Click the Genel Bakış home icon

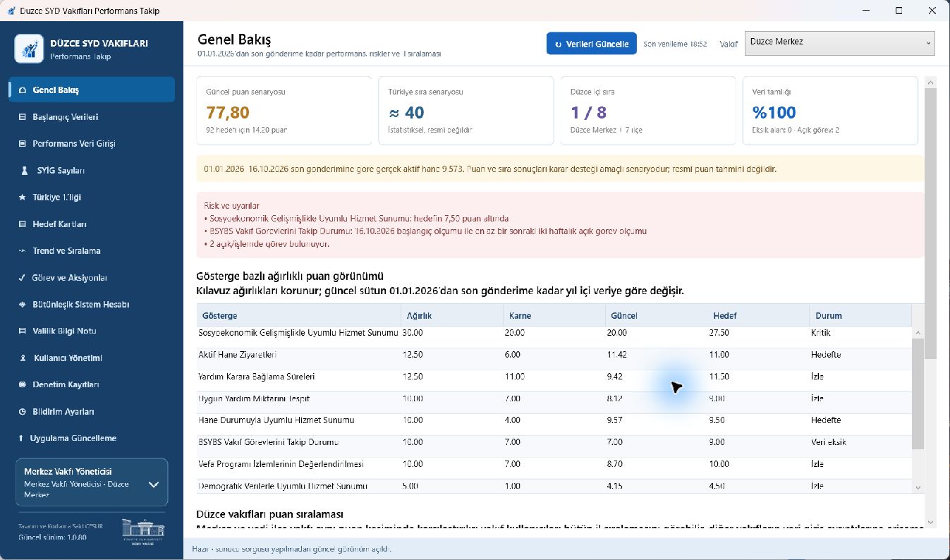coord(23,90)
